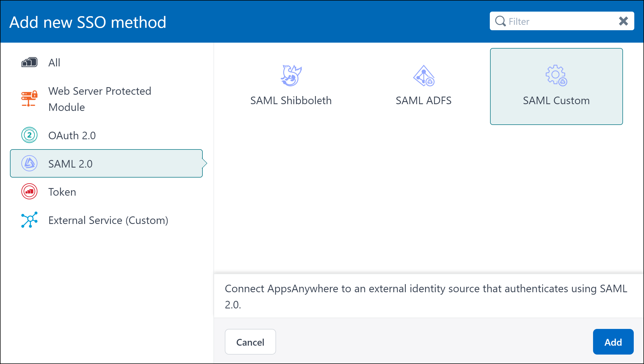Click the OAuth 2.0 circle icon

pos(29,135)
